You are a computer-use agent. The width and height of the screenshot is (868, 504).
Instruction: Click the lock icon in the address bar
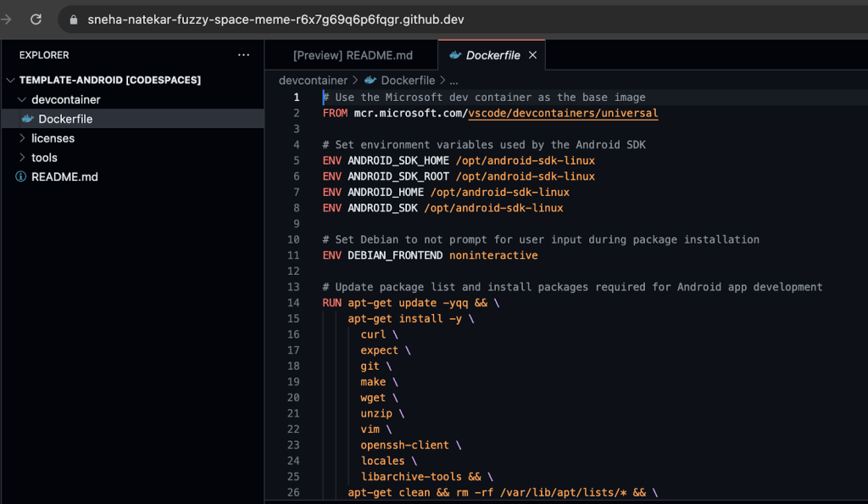tap(74, 20)
